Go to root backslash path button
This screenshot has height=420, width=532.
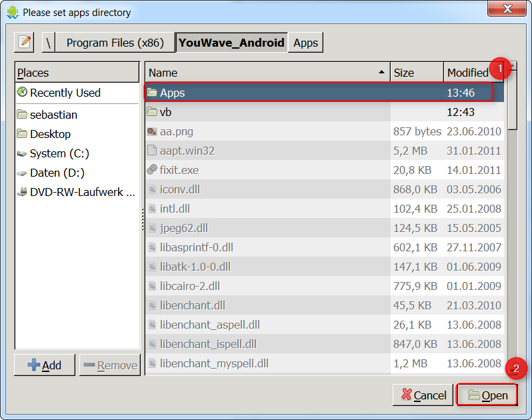coord(49,43)
